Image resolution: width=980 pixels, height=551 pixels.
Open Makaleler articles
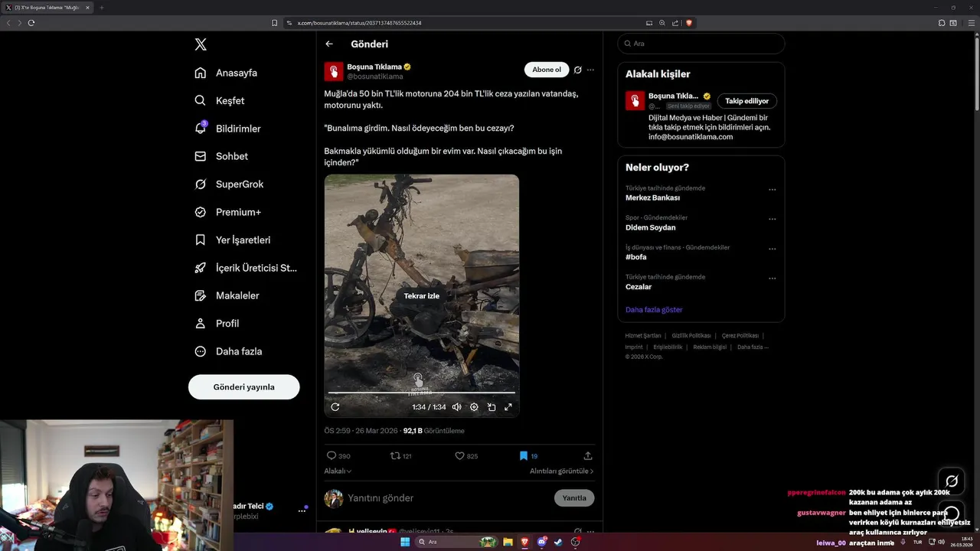click(227, 295)
